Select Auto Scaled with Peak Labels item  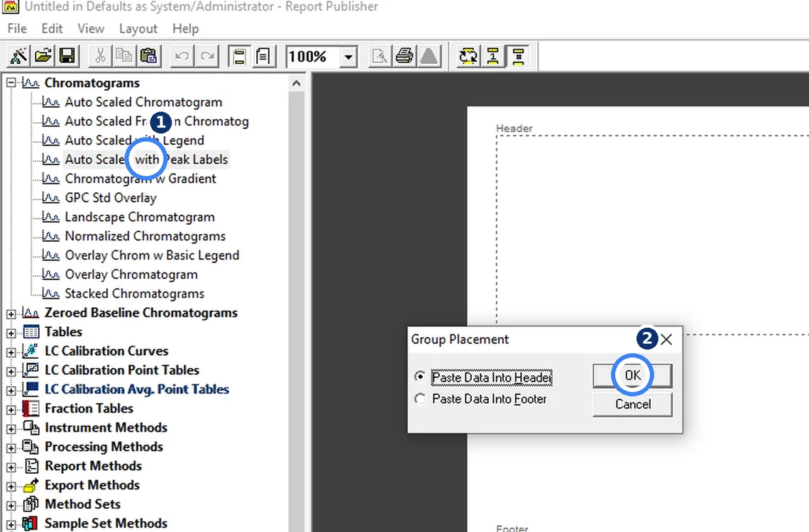[x=146, y=160]
